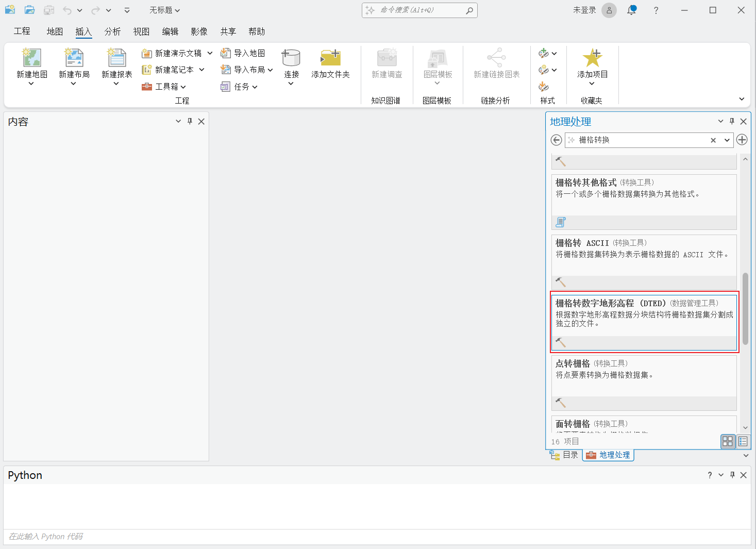756x549 pixels.
Task: Click the import style icon at bottom of 样式 group
Action: [544, 87]
